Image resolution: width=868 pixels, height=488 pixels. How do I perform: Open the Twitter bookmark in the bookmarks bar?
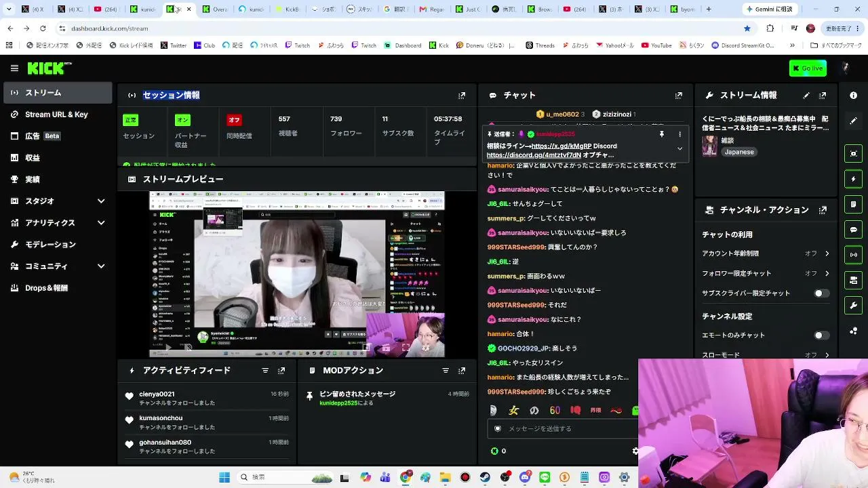point(174,45)
